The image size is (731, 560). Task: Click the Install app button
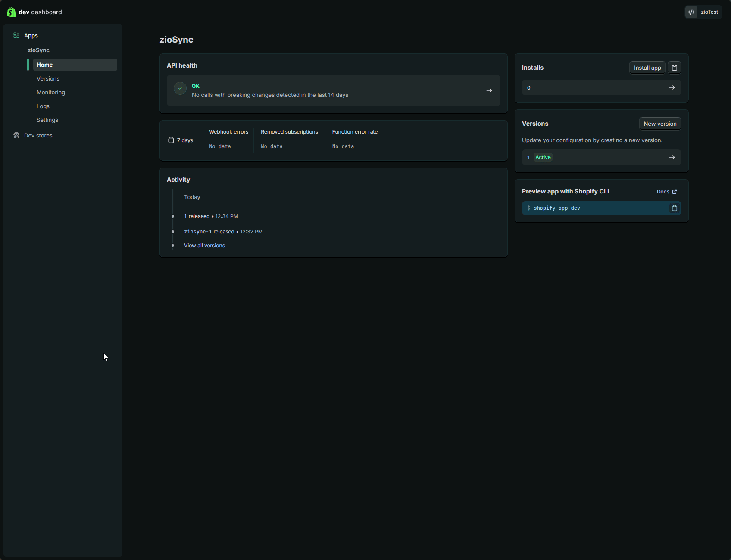(x=647, y=68)
